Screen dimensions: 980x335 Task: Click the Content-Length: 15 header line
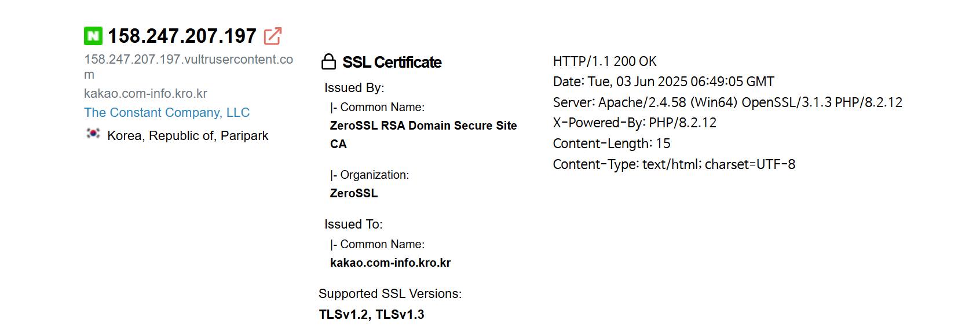611,143
